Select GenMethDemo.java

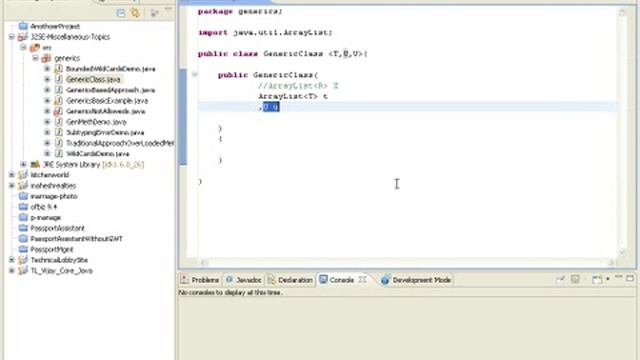click(96, 122)
